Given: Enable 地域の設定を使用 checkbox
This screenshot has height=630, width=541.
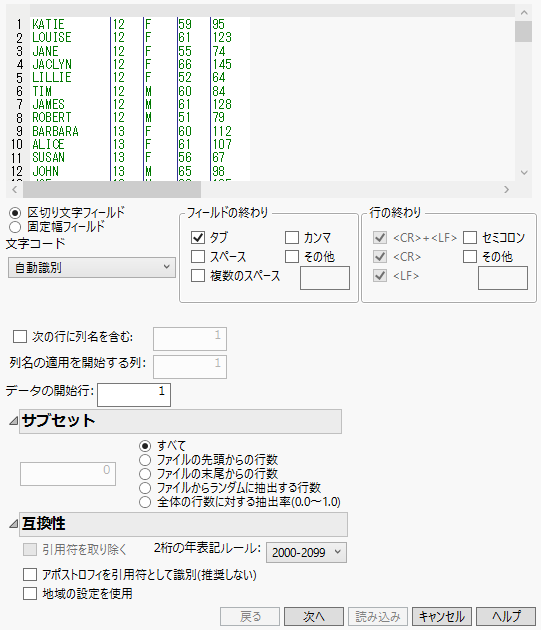Looking at the screenshot, I should (x=30, y=593).
